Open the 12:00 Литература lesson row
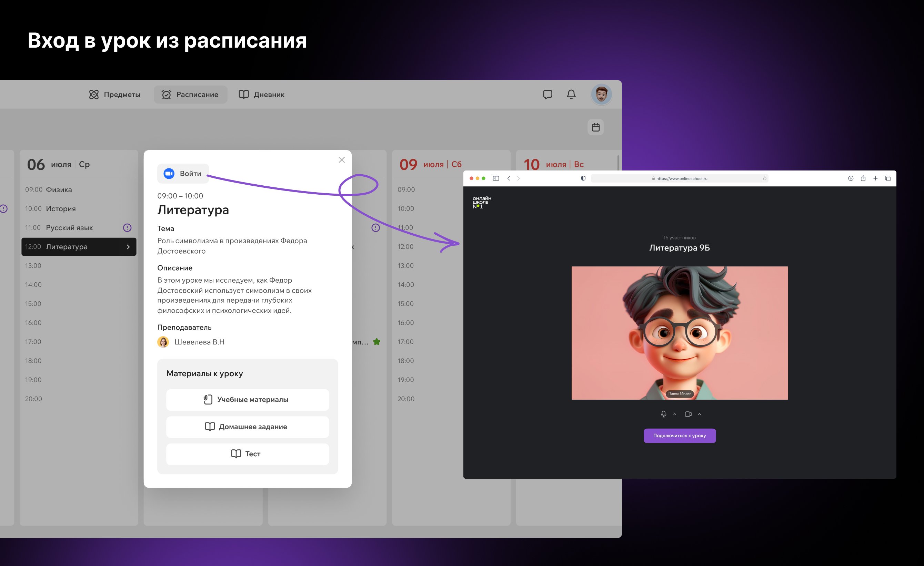The height and width of the screenshot is (566, 924). 79,247
